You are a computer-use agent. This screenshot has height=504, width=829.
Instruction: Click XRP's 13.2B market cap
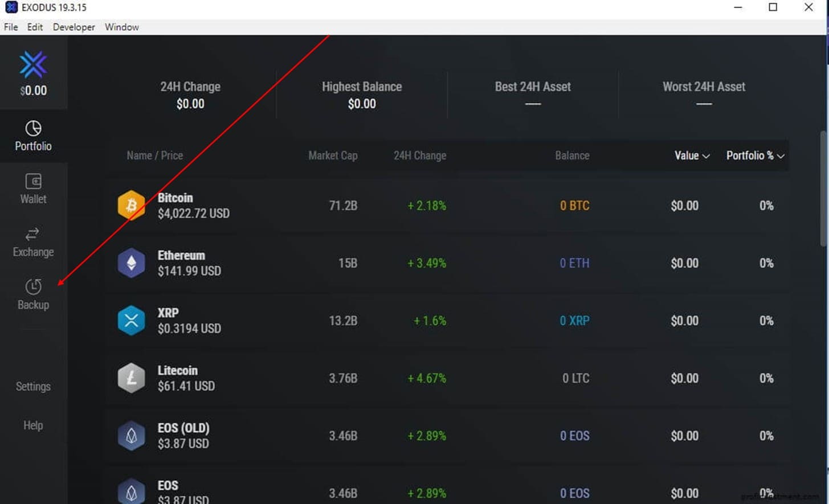[x=343, y=321]
